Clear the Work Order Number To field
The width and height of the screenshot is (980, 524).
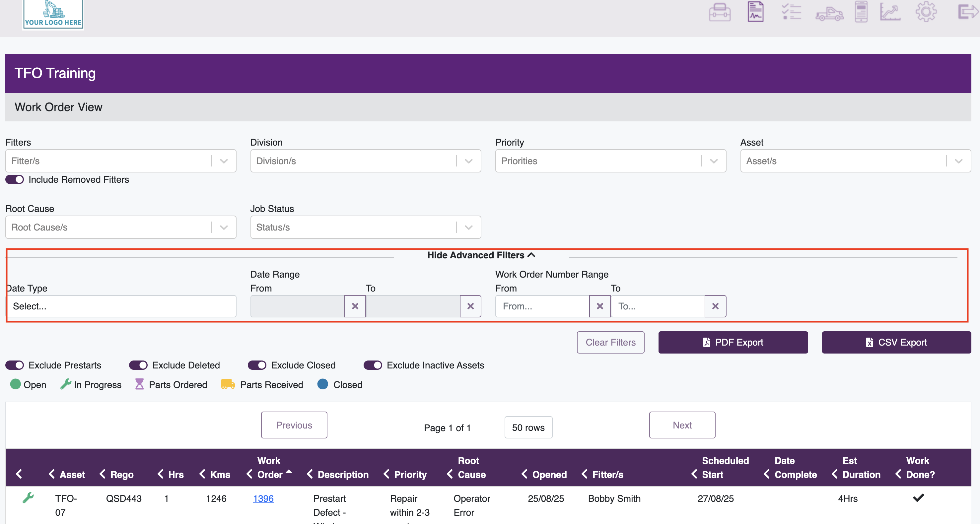tap(715, 306)
